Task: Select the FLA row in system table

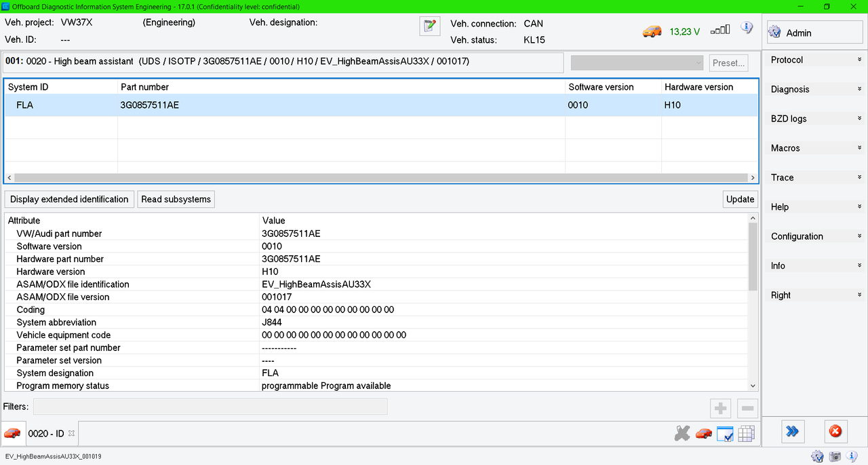Action: coord(381,105)
